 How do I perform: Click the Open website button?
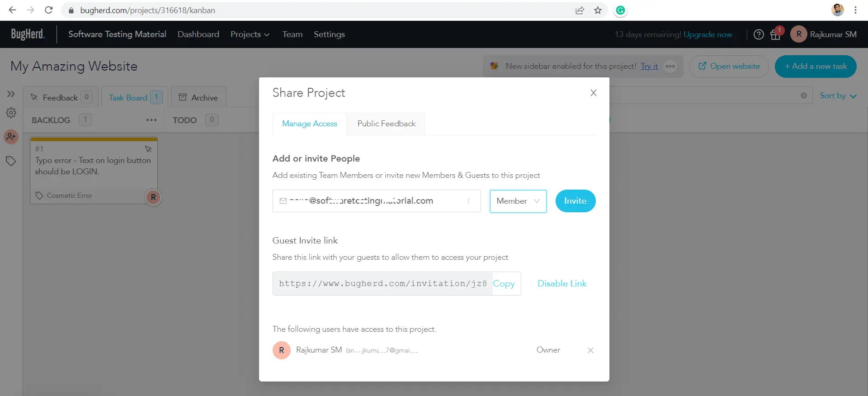click(x=729, y=67)
